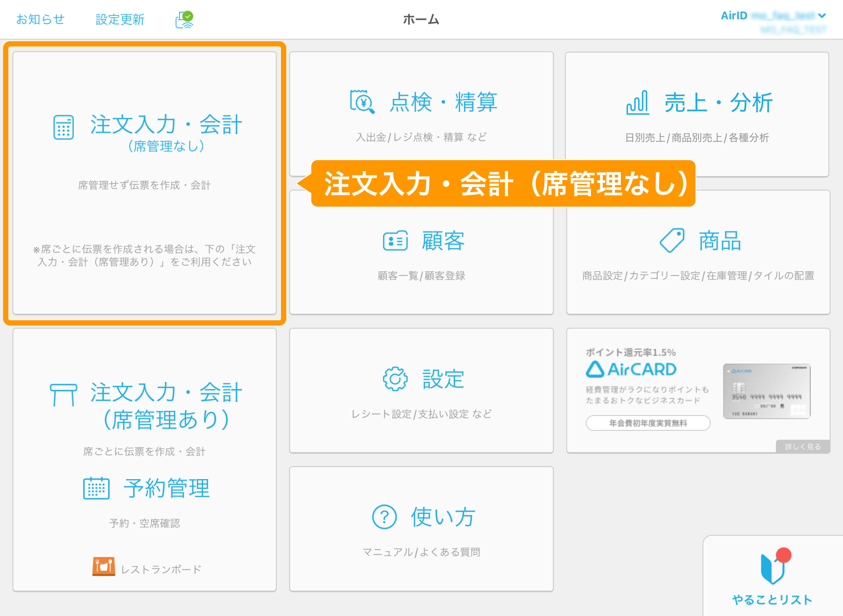The width and height of the screenshot is (843, 616).
Task: Click the question mark icon for 使い方
Action: (384, 517)
